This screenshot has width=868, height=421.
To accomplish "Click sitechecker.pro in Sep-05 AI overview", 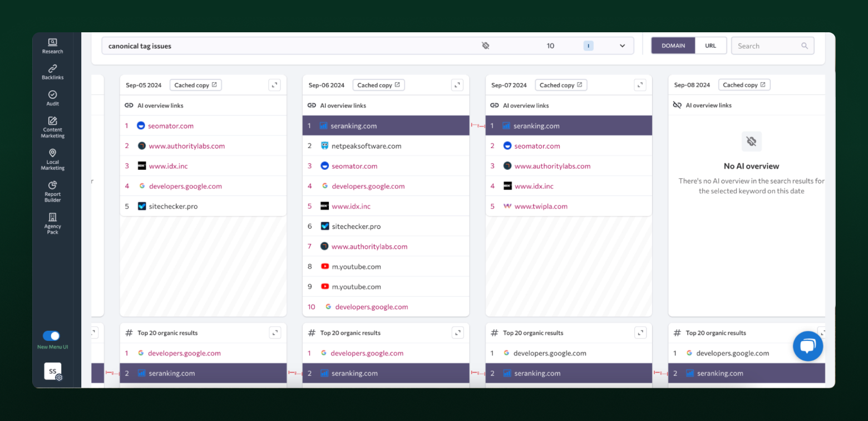I will pos(173,206).
